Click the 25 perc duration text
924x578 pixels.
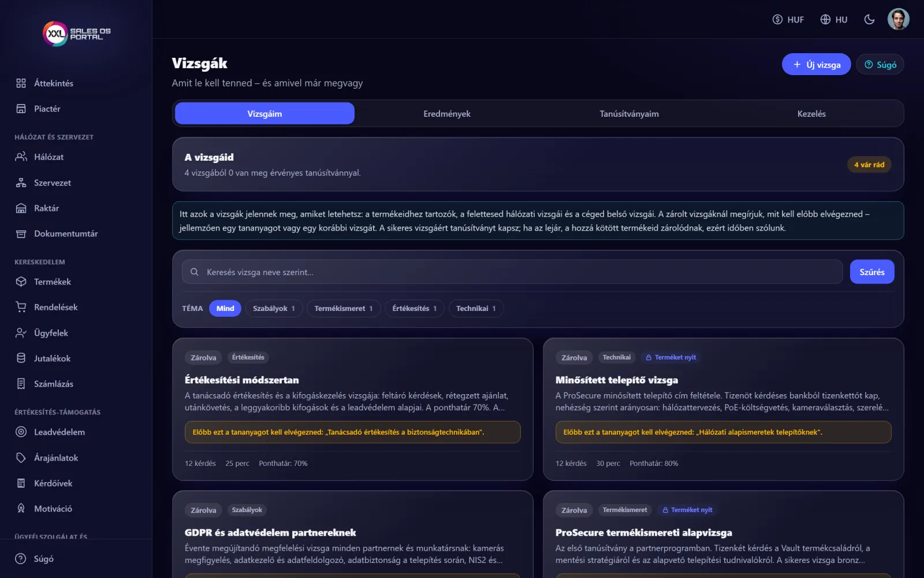click(x=237, y=464)
